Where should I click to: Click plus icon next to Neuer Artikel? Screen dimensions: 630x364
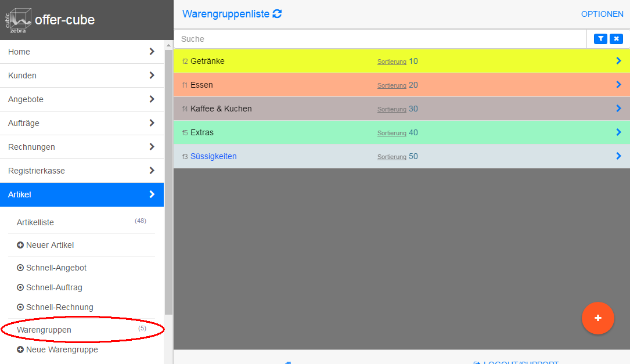point(20,245)
